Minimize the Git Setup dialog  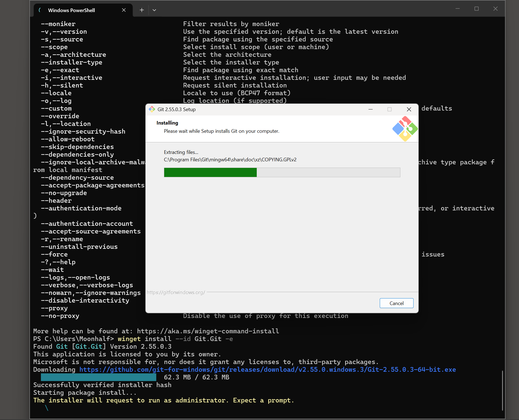(370, 109)
